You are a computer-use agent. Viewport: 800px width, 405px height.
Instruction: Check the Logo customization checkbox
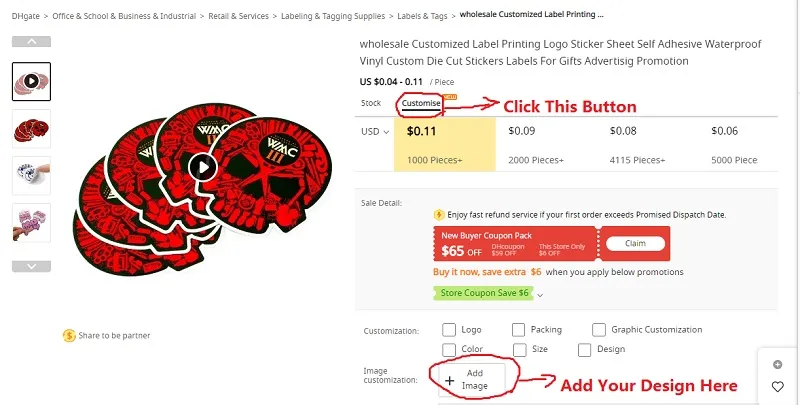pyautogui.click(x=449, y=330)
